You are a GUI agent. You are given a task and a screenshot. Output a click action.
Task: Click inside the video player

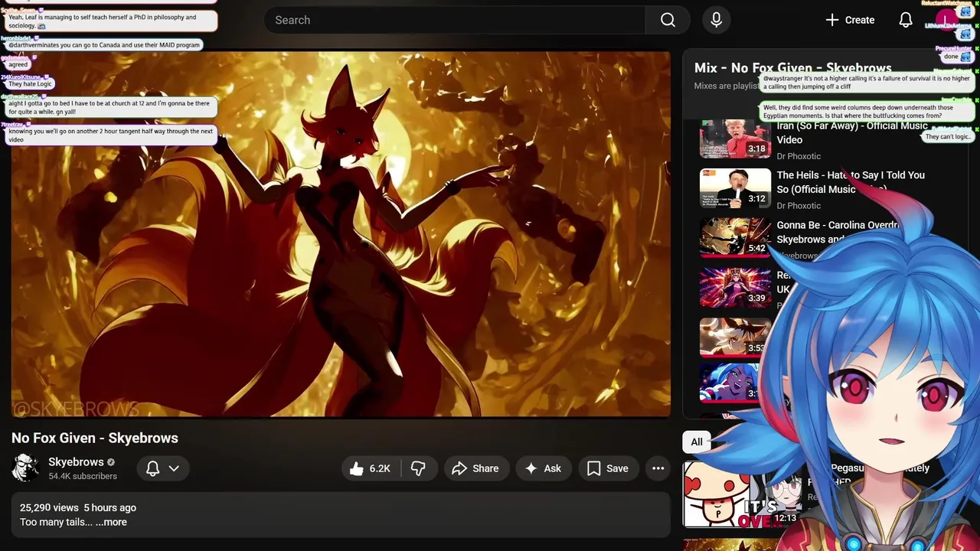point(341,234)
